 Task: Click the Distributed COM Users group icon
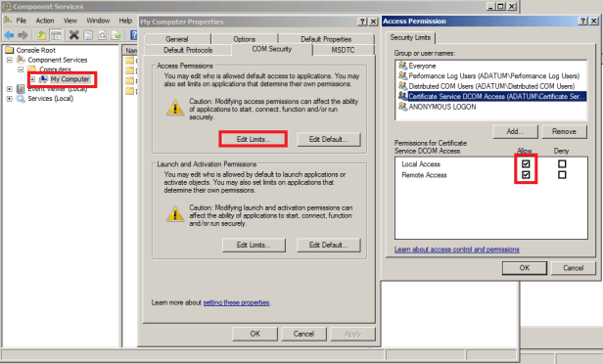point(402,86)
